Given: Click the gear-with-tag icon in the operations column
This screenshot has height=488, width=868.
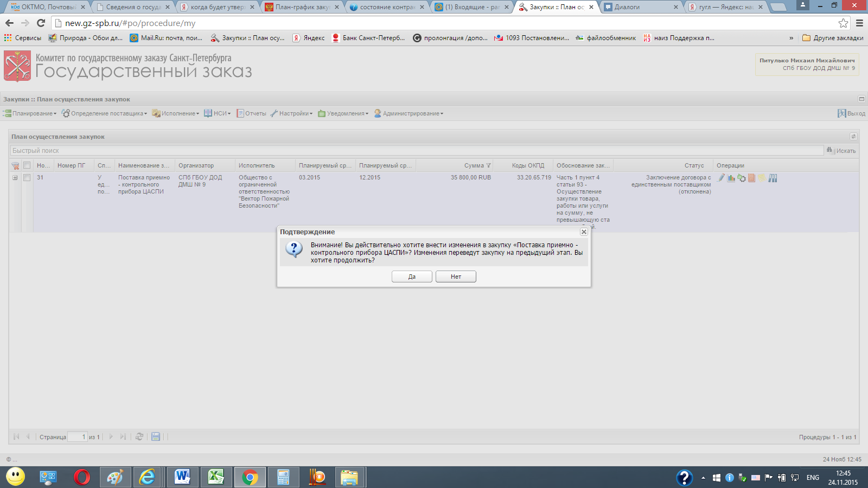Looking at the screenshot, I should pos(742,178).
